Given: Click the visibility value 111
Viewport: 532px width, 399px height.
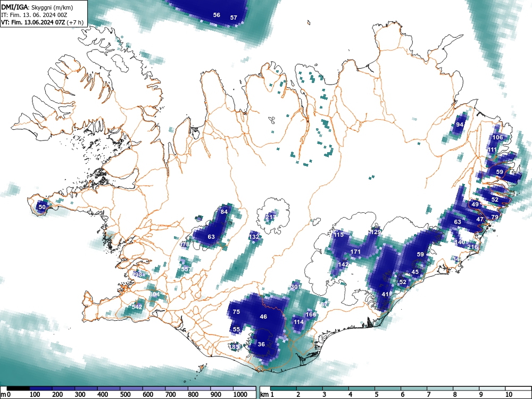Looking at the screenshot, I should point(492,149).
